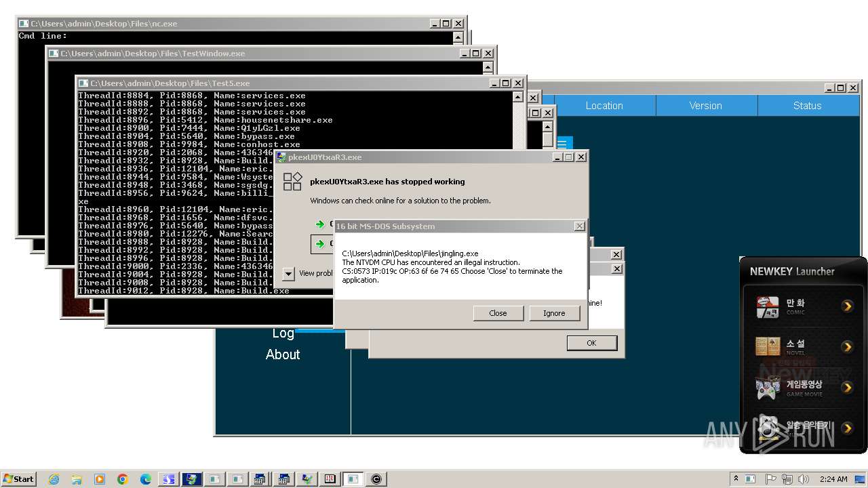Click the pkexU0YtxaR3.exe title bar icon
The image size is (868, 488).
pos(281,157)
